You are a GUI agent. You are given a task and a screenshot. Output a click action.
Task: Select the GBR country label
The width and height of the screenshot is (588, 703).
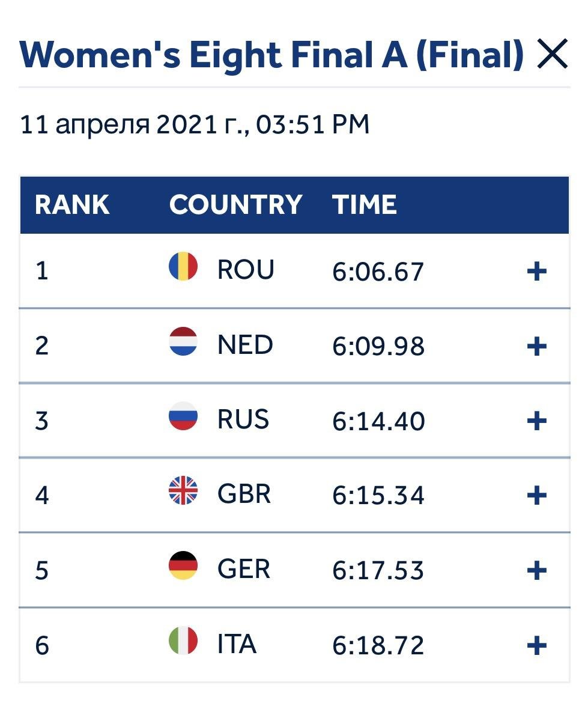pos(244,494)
